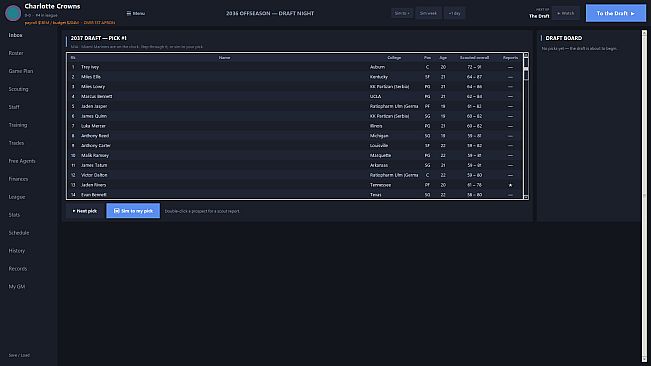Click the Sim to my pick button
This screenshot has width=651, height=366.
133,211
